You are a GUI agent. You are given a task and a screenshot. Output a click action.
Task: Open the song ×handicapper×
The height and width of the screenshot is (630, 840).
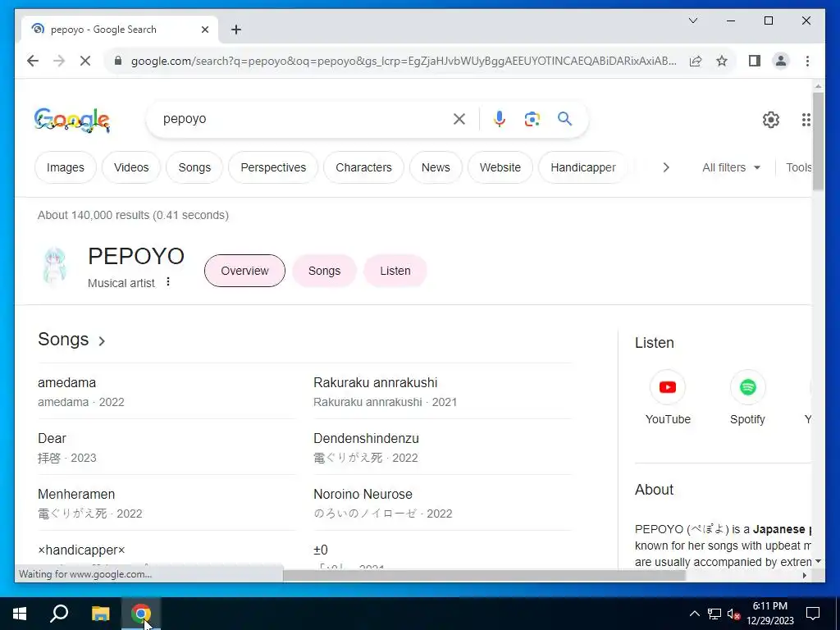[81, 550]
